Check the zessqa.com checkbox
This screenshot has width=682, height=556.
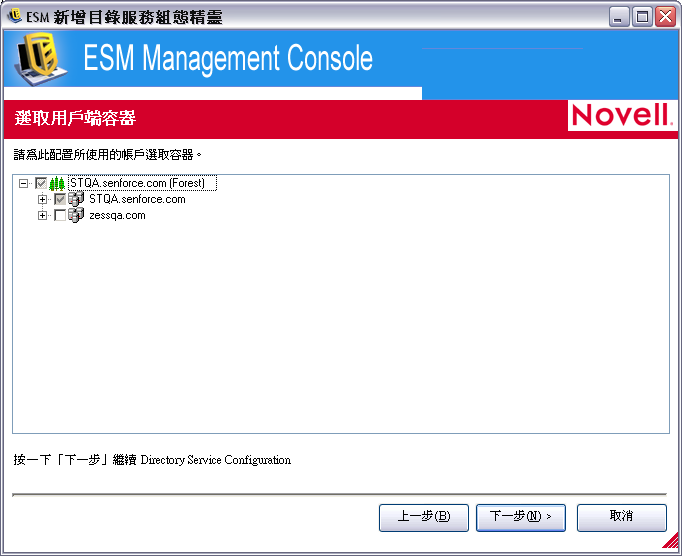tap(60, 215)
